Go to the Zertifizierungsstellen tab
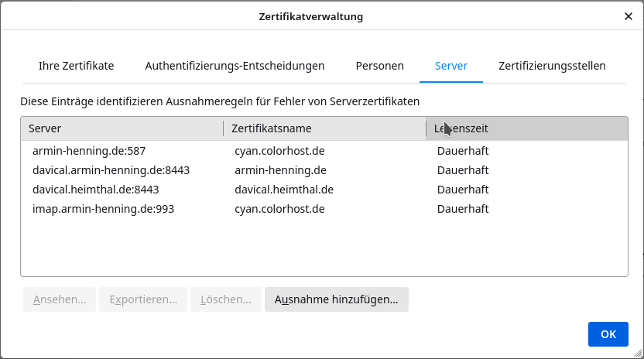The width and height of the screenshot is (644, 359). 552,66
